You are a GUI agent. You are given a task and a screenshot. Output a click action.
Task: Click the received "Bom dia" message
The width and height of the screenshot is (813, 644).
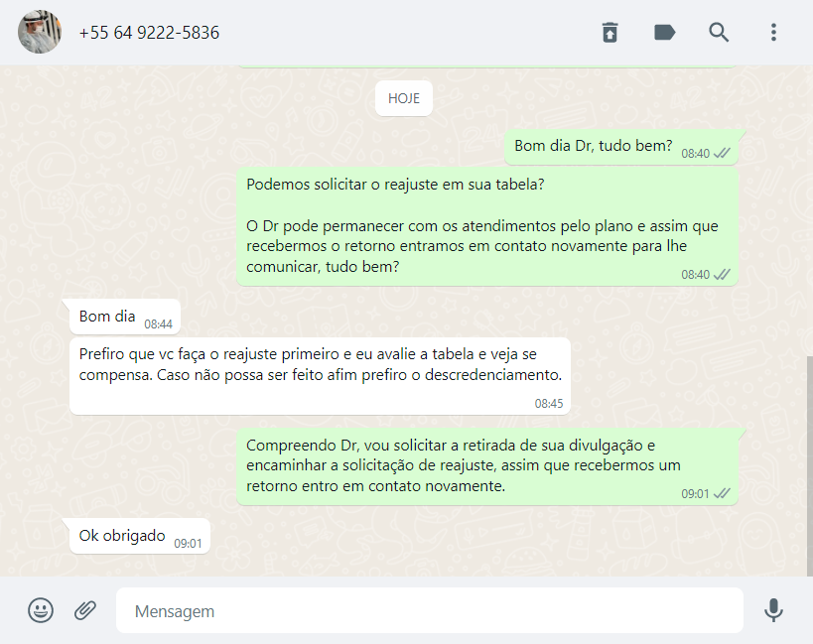[x=125, y=318]
